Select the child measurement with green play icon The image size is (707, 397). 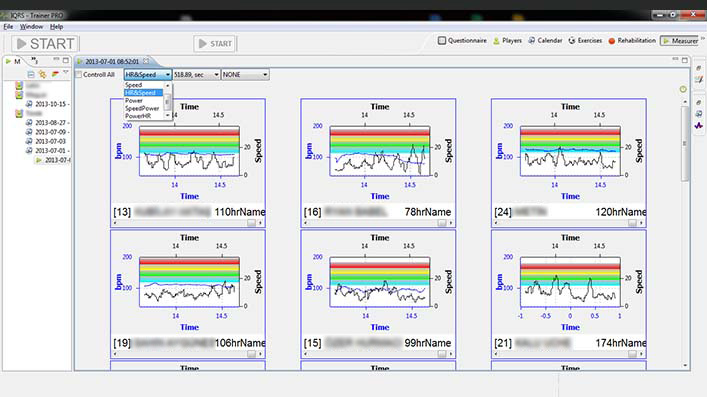[x=53, y=160]
